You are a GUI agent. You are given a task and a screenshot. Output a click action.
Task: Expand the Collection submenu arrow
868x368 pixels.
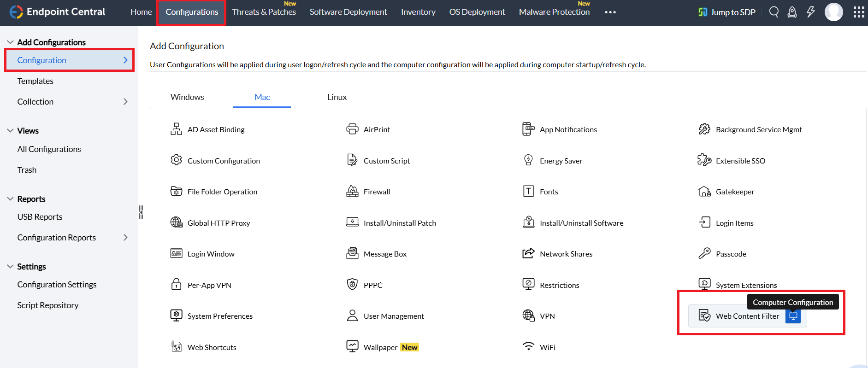(x=125, y=101)
